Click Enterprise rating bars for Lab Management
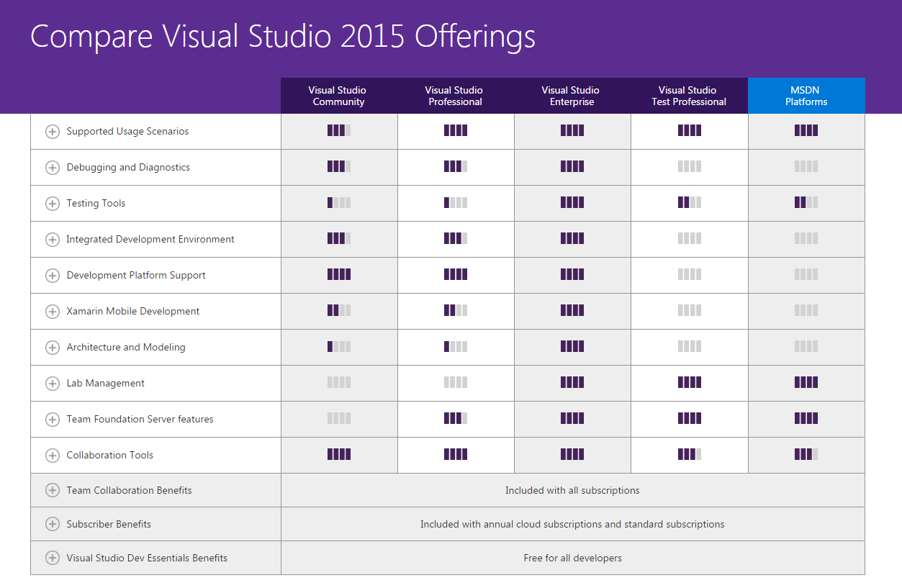 [572, 383]
